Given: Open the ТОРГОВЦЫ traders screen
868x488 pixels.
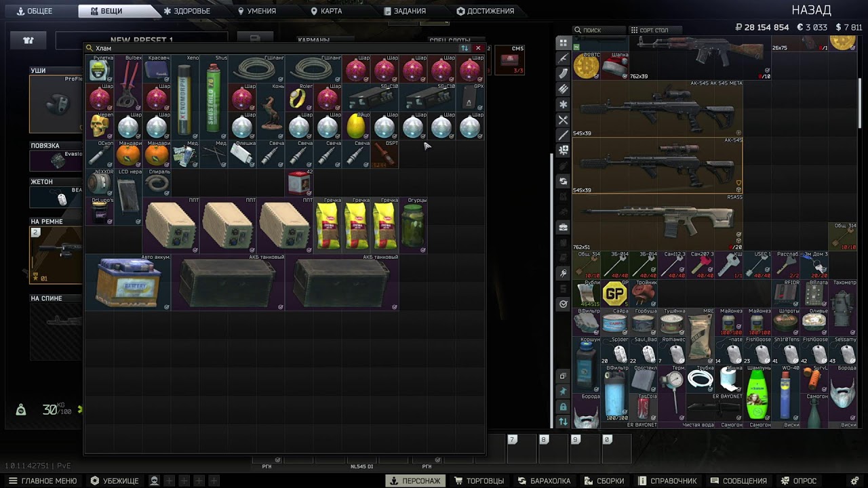Looking at the screenshot, I should point(479,481).
